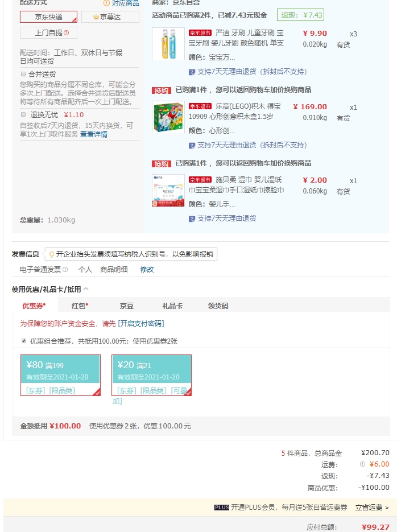Select 京东快递 delivery option
Image resolution: width=397 pixels, height=532 pixels.
[48, 17]
